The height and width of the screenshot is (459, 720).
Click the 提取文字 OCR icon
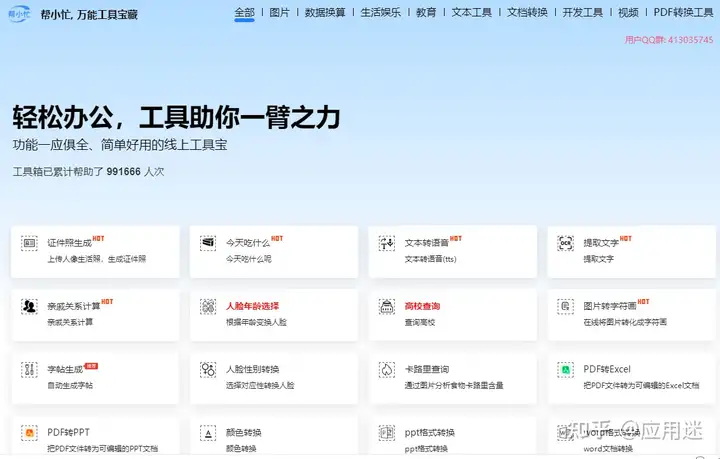(x=566, y=243)
